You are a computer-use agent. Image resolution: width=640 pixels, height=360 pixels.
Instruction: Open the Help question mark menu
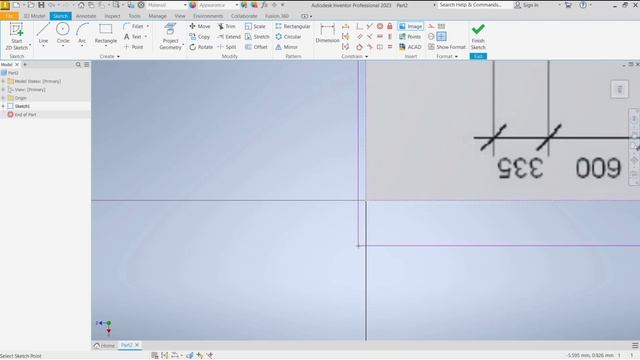[x=583, y=5]
